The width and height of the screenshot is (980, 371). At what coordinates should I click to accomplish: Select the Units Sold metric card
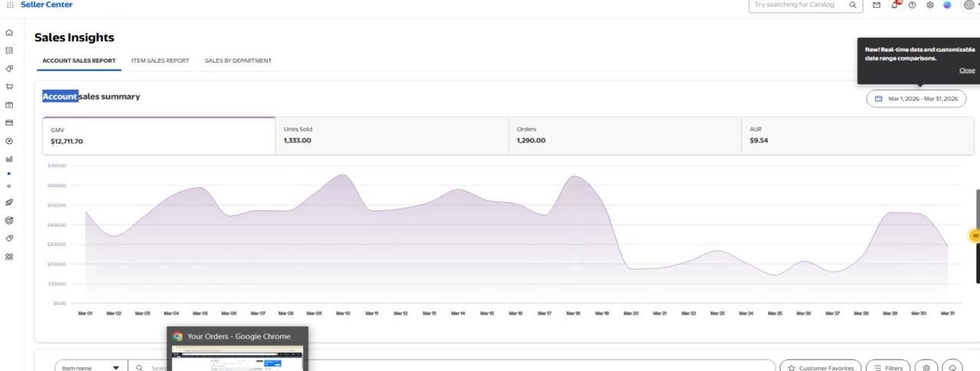(392, 136)
